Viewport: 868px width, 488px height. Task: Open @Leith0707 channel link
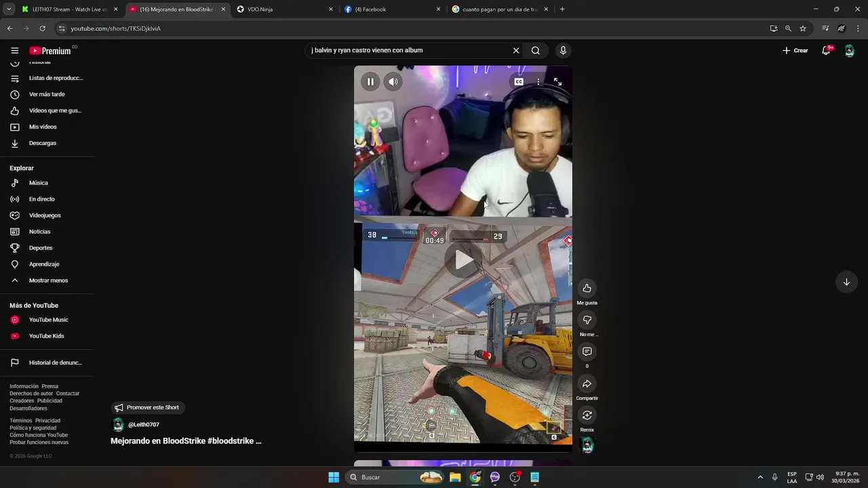144,425
